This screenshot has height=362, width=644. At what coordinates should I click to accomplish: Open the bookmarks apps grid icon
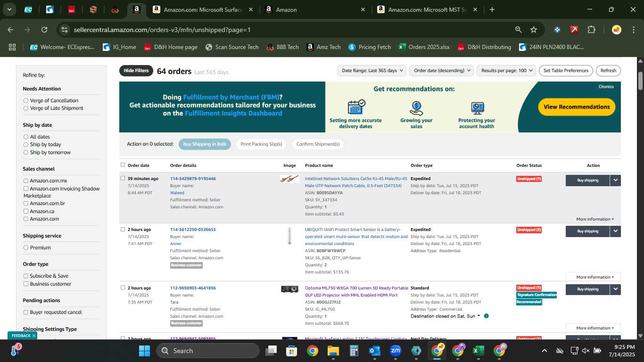tap(12, 47)
